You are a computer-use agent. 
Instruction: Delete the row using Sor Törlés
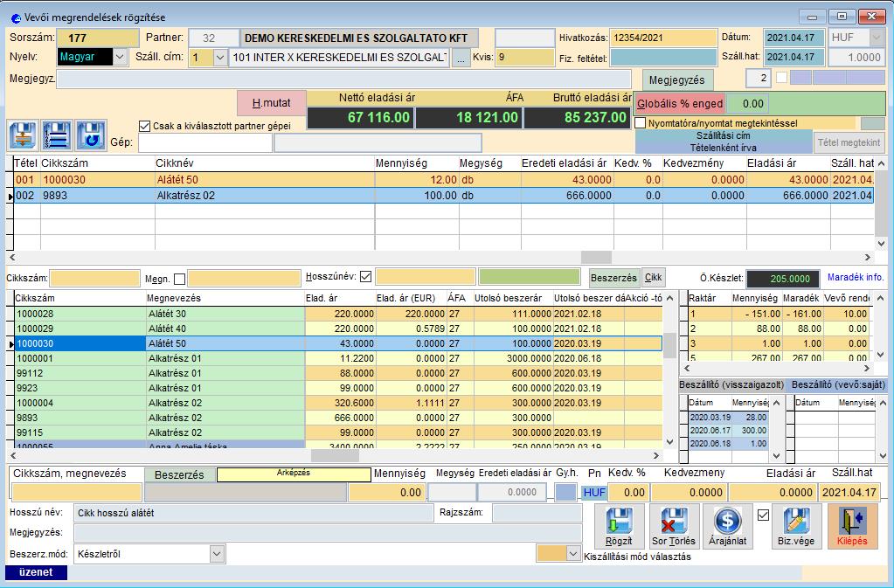coord(674,527)
